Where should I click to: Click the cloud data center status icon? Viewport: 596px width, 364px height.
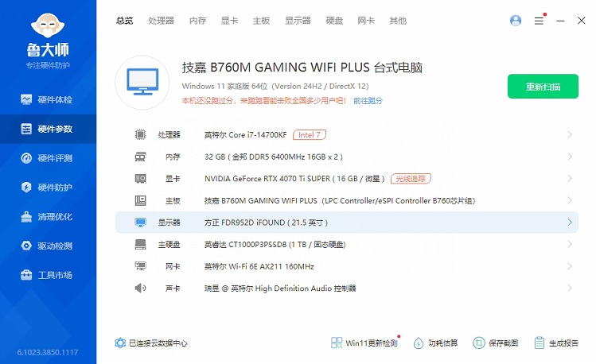(120, 343)
